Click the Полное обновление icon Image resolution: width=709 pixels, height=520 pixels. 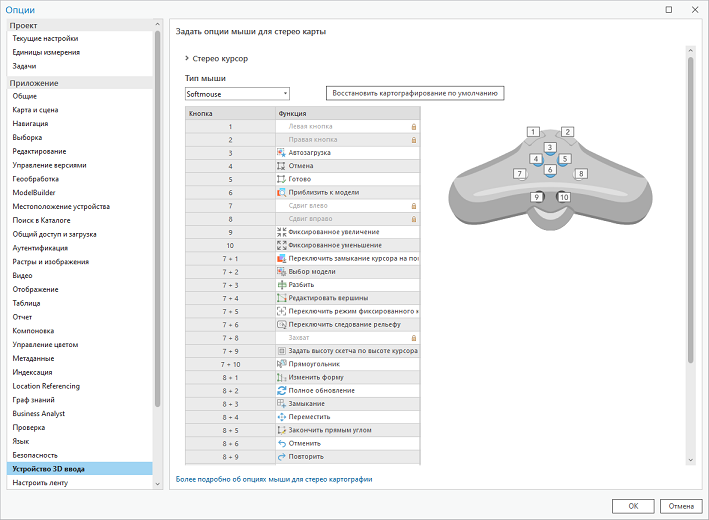point(281,391)
